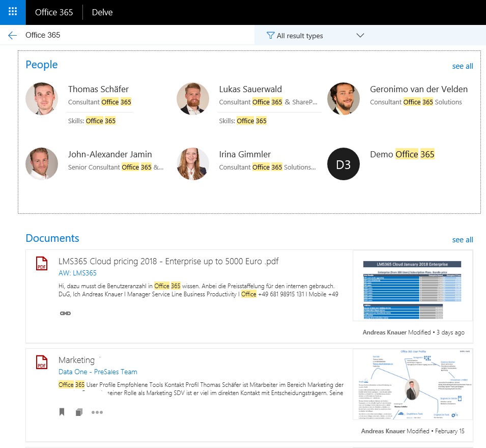The image size is (486, 448).
Task: Click the Office 365 search box text
Action: tap(43, 35)
